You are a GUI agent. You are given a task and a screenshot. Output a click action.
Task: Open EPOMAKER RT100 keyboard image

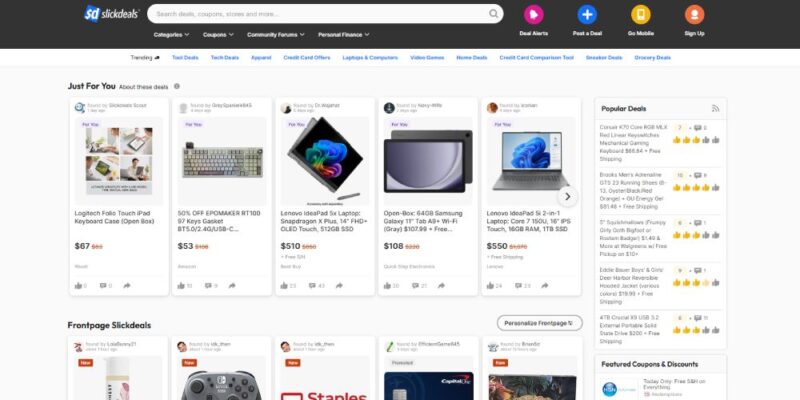tap(222, 161)
